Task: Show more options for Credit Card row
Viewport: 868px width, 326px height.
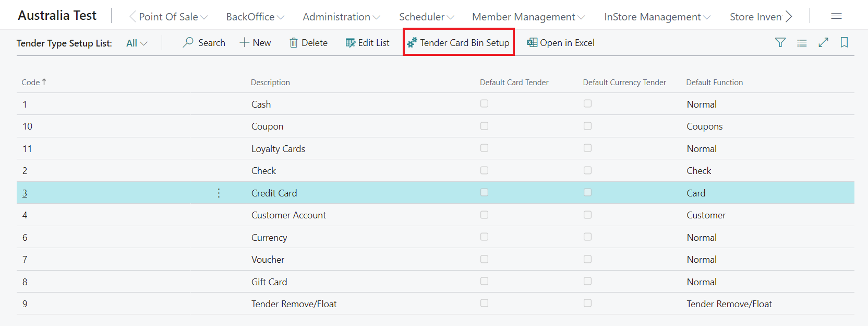Action: (219, 193)
